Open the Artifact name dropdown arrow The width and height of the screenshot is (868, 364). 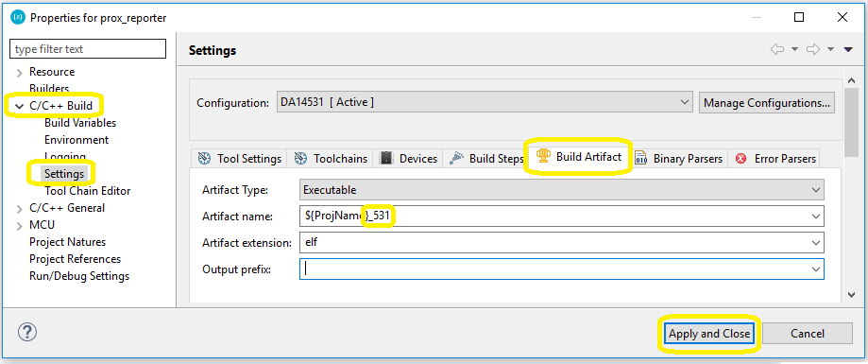click(815, 217)
